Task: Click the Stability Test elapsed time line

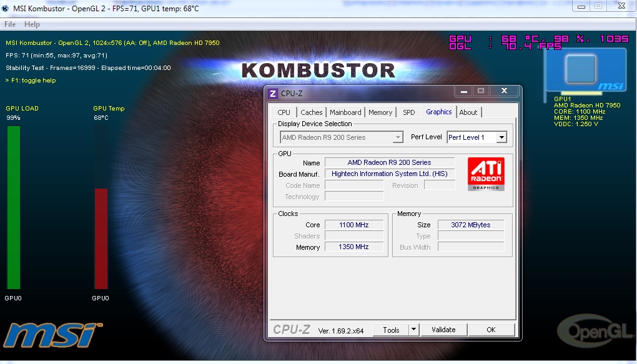Action: (88, 68)
